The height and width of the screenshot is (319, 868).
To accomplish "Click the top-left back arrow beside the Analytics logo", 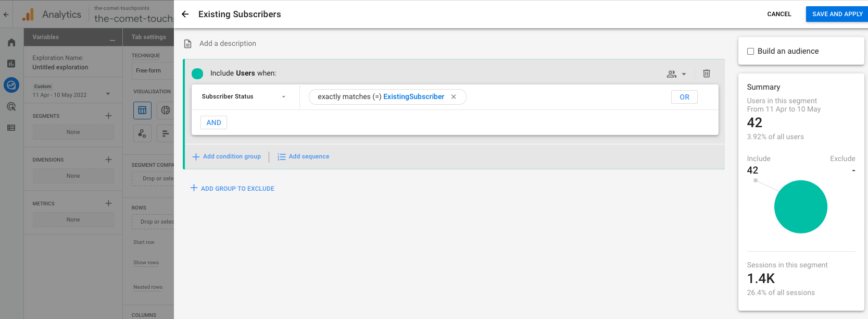I will click(6, 15).
